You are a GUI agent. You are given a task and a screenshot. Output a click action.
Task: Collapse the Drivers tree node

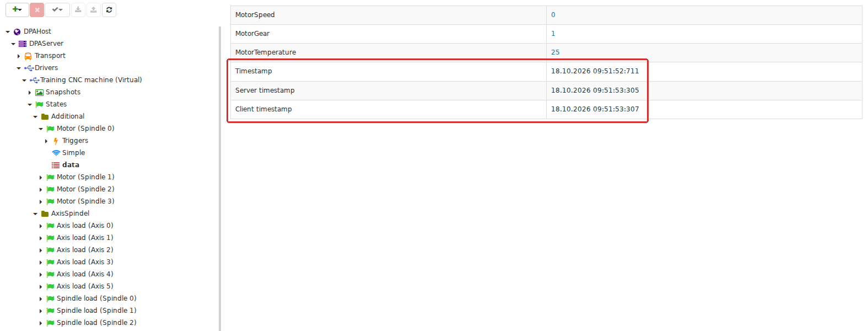19,68
